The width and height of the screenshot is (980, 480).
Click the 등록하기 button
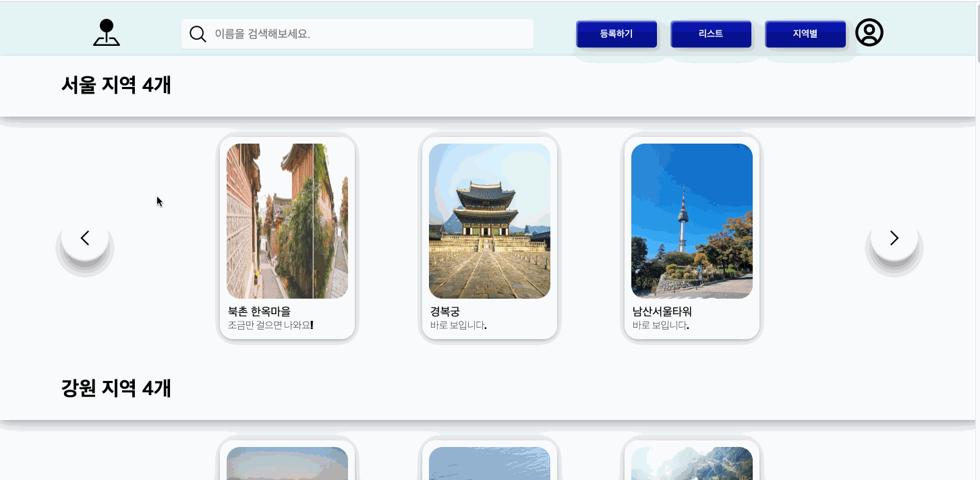coord(616,34)
